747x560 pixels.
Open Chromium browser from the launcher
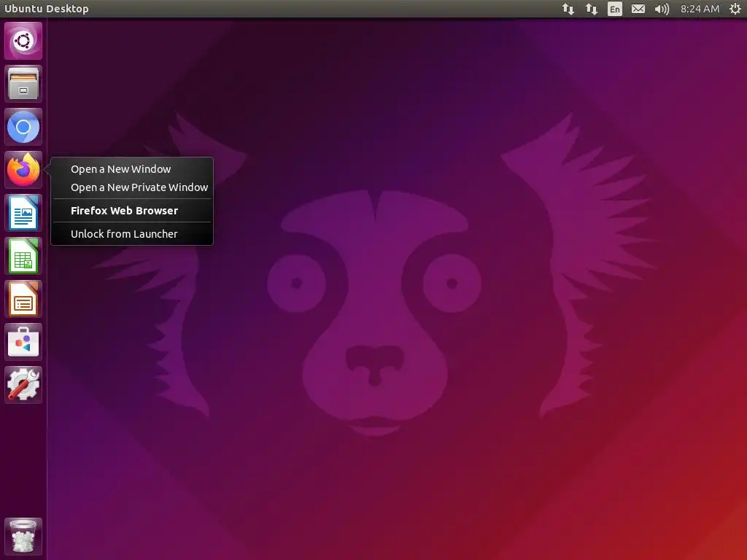[23, 127]
